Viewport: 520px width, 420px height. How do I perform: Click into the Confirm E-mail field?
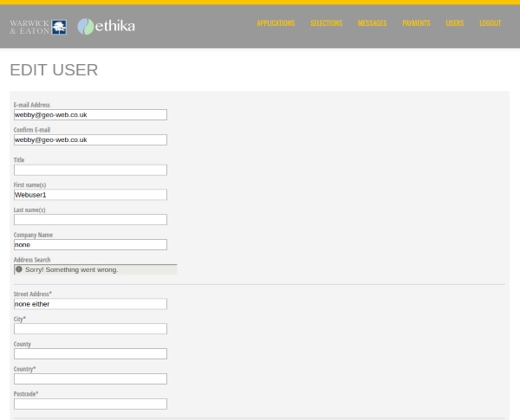pyautogui.click(x=90, y=139)
